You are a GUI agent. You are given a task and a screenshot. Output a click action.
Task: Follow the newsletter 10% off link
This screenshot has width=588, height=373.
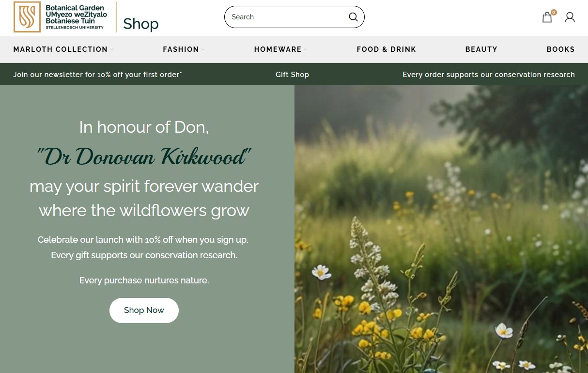pos(97,75)
